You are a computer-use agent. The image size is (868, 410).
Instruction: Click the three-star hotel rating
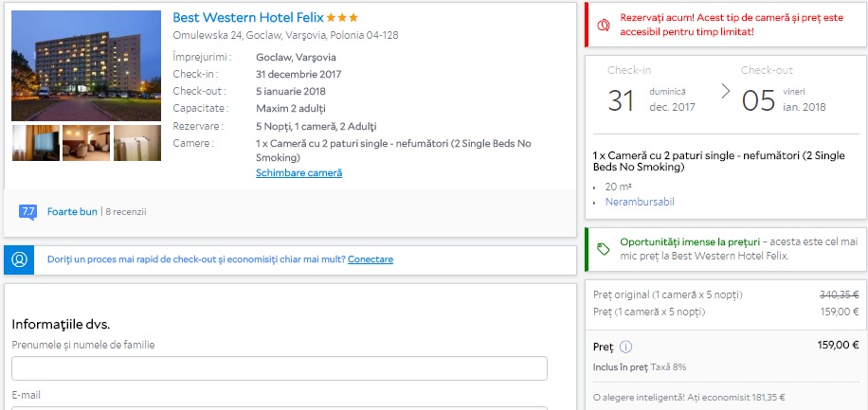tap(342, 18)
